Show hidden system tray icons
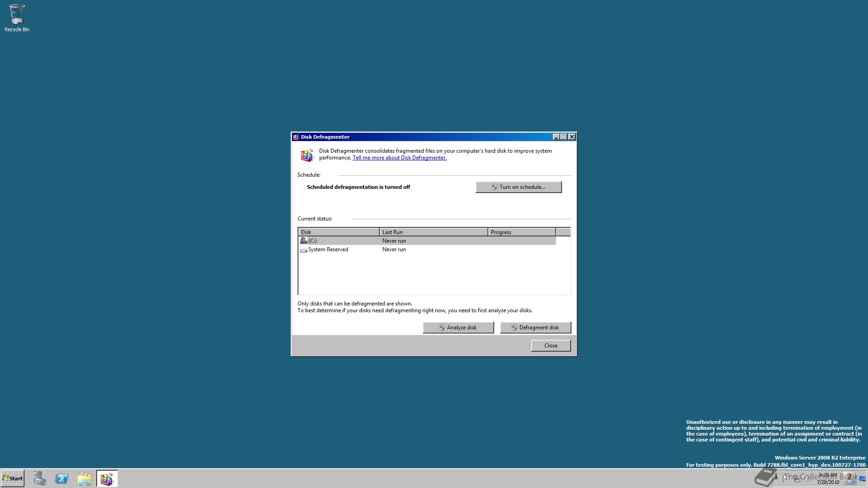This screenshot has width=868, height=488. [776, 478]
